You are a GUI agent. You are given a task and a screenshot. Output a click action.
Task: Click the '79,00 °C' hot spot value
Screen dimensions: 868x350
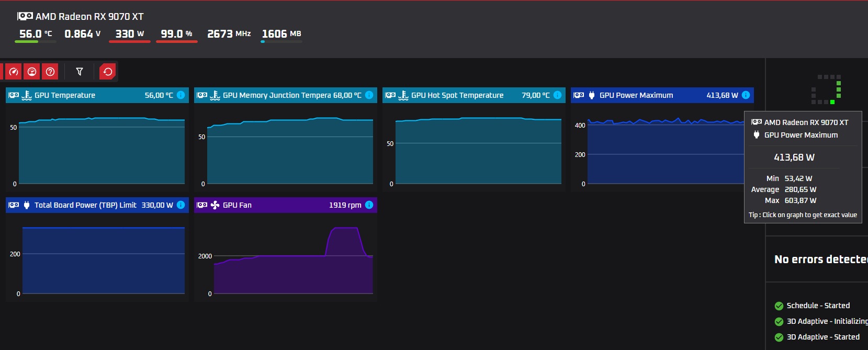(x=536, y=95)
